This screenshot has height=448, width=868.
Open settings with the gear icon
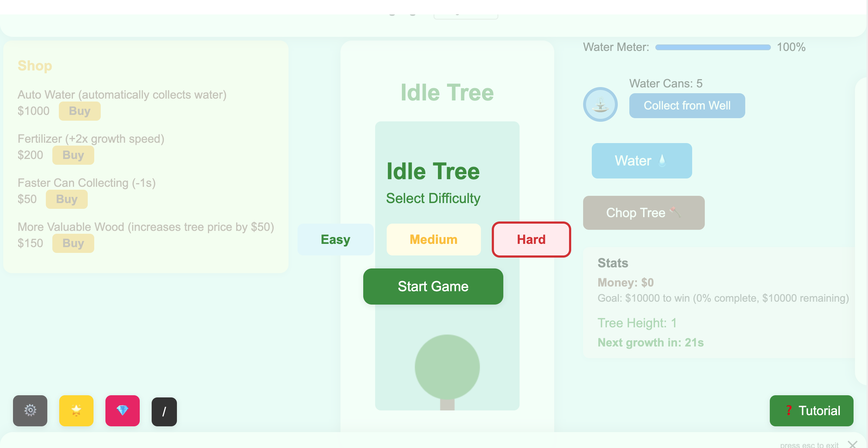coord(30,410)
